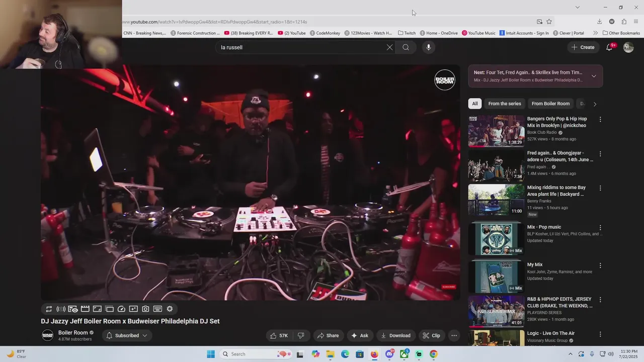
Task: Open options for 'Logic - Live On The Air'
Action: coord(600,334)
